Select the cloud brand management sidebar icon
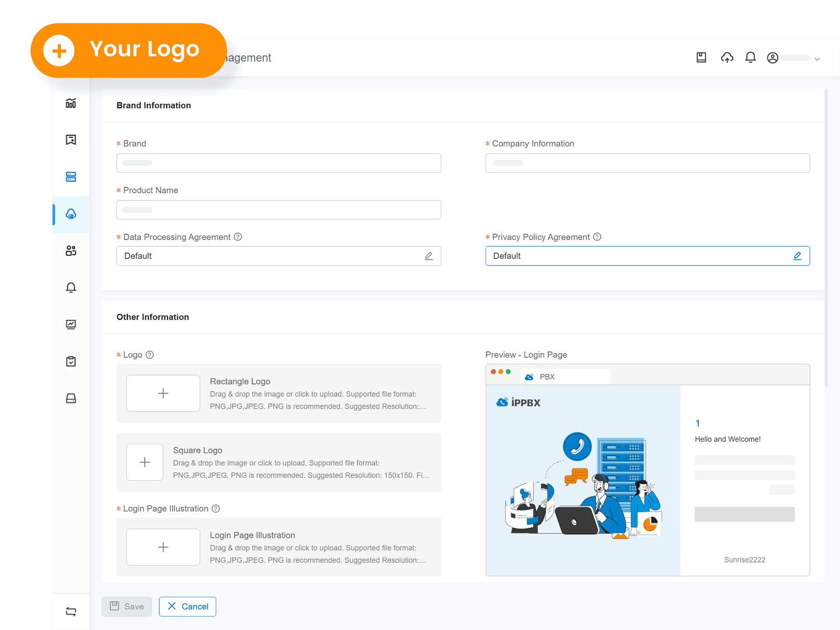The image size is (840, 630). point(71,214)
